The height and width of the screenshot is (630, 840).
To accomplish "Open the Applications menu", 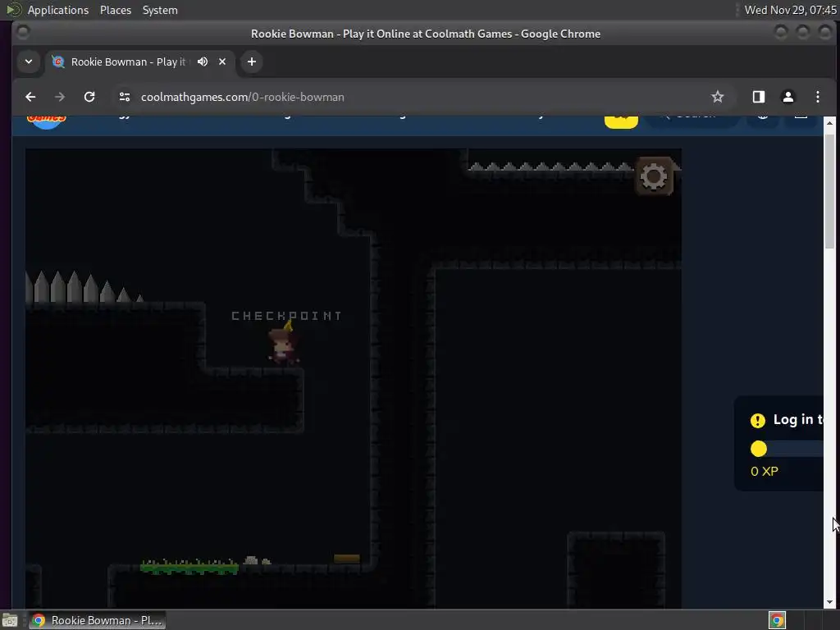I will (58, 10).
